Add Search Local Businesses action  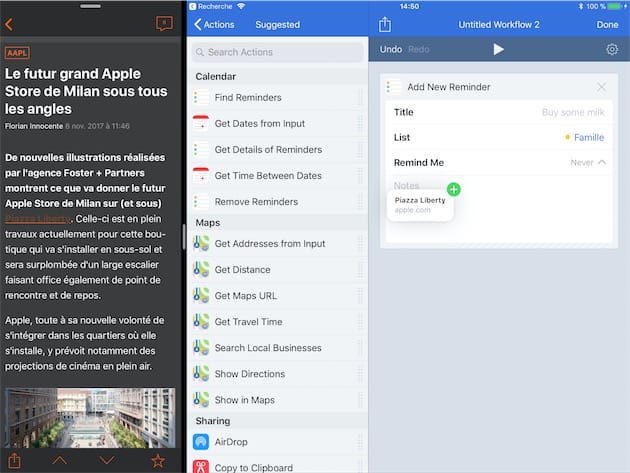[278, 348]
